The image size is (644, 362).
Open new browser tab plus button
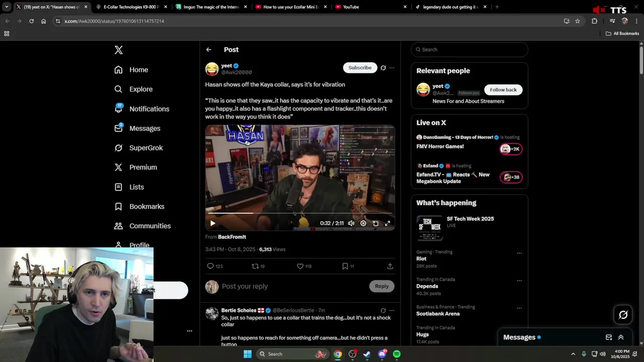[x=497, y=7]
